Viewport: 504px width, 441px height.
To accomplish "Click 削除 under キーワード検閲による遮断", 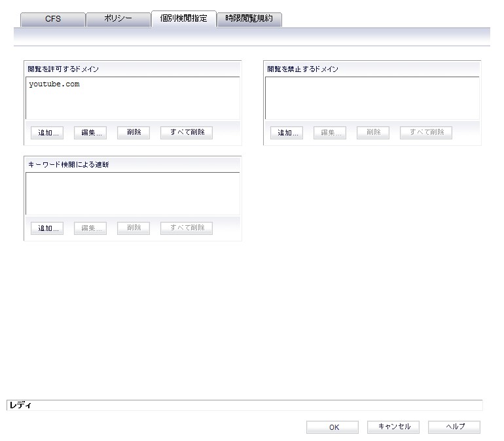I will coord(134,228).
